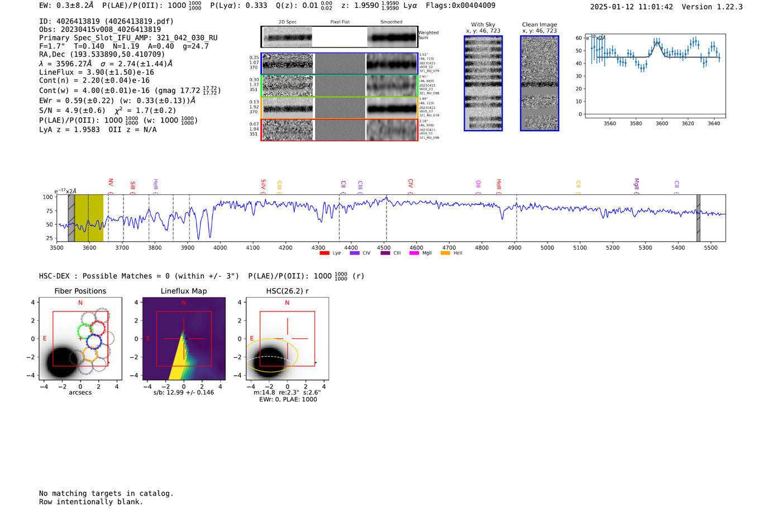Screen dimensions: 782x532
Task: Open the Clean Image cutout
Action: pyautogui.click(x=540, y=83)
